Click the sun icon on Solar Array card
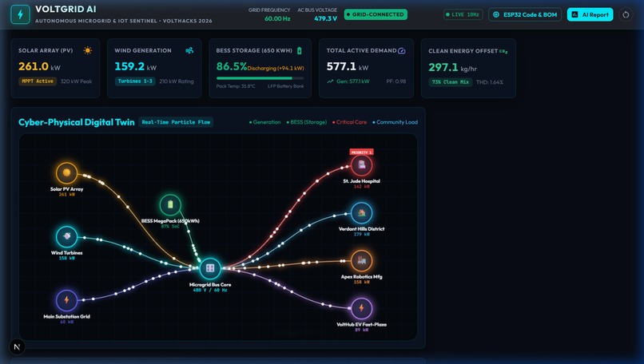Viewport: 644px width, 364px height. 87,50
